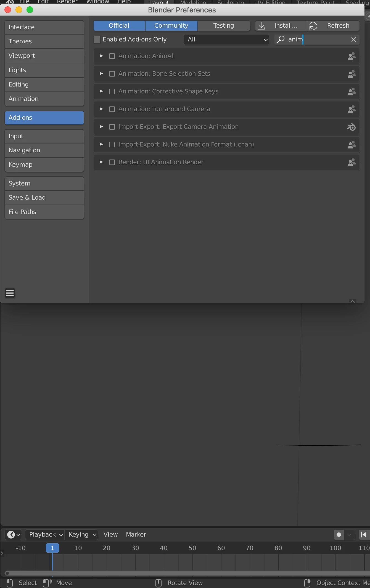
Task: Click the Install add-on button
Action: pyautogui.click(x=281, y=26)
